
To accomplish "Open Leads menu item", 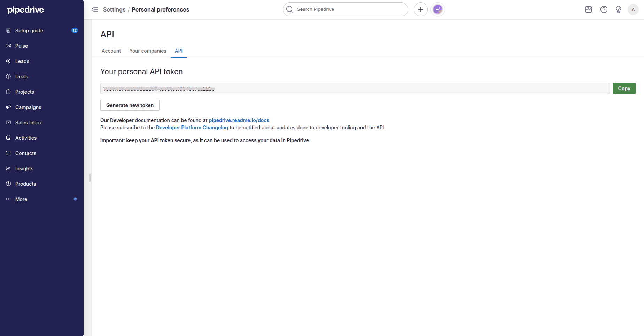I will coord(42,61).
